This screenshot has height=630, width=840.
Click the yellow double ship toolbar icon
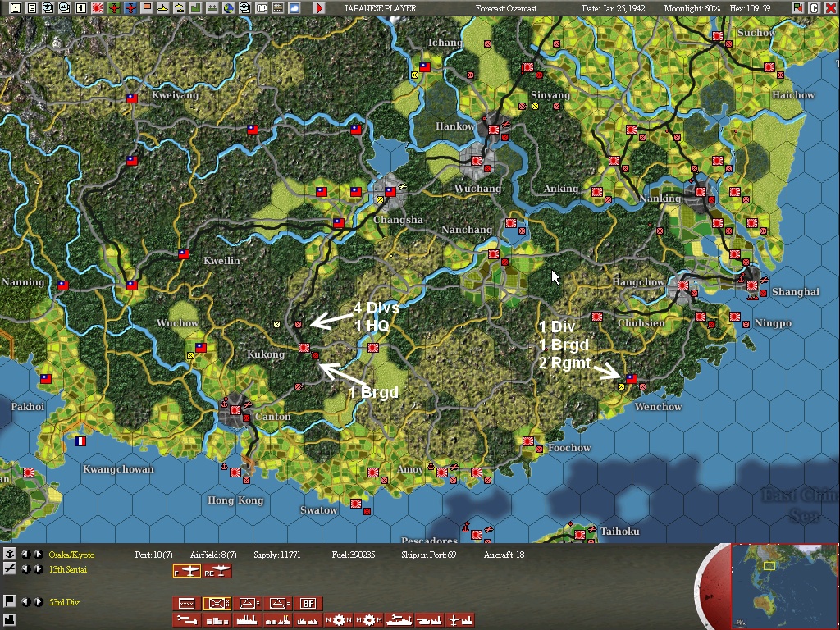(x=180, y=8)
